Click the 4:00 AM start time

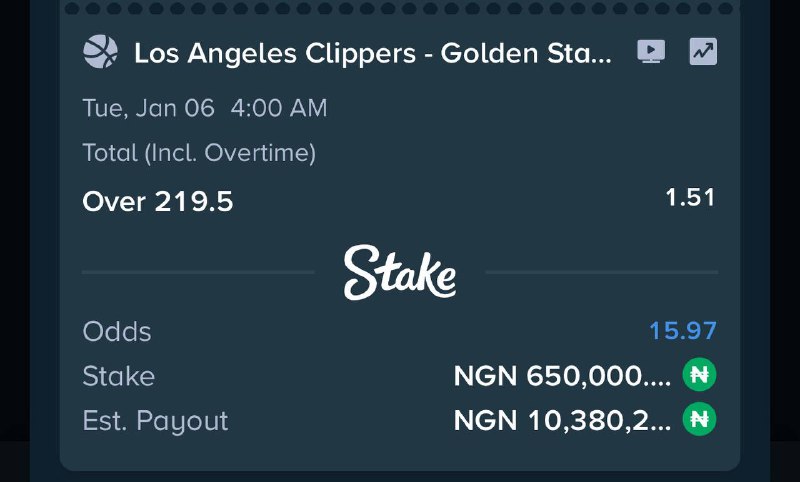tap(279, 108)
